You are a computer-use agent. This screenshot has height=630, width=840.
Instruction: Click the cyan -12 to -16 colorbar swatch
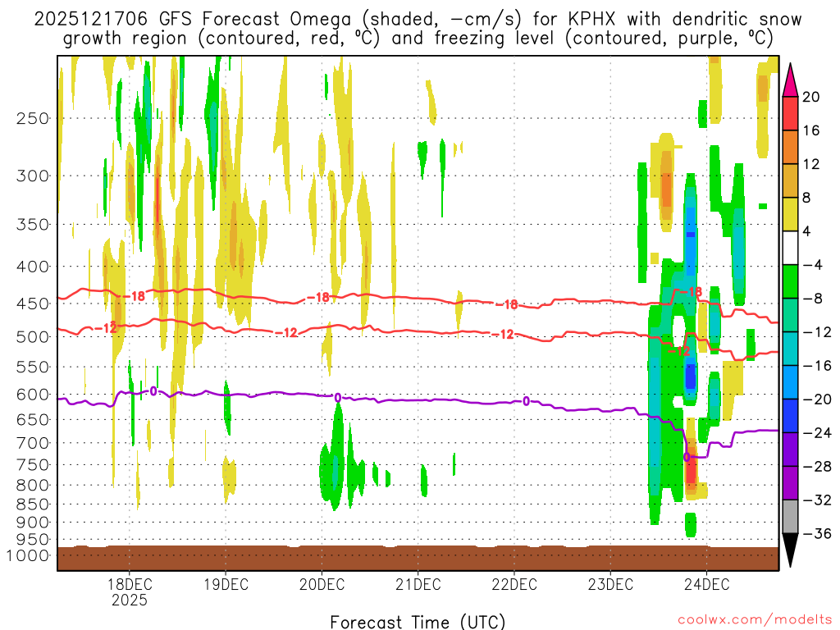790,349
